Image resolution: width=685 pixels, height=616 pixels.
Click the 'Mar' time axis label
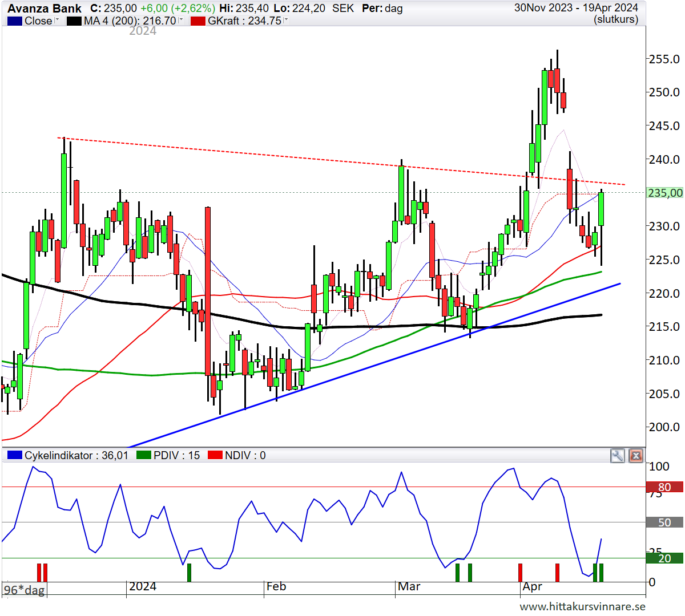409,586
